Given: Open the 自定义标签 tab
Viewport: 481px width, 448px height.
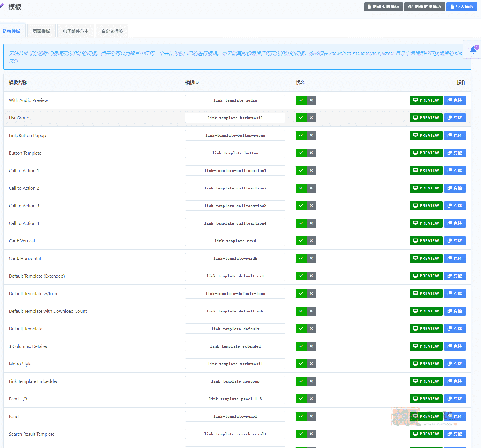Looking at the screenshot, I should (112, 31).
